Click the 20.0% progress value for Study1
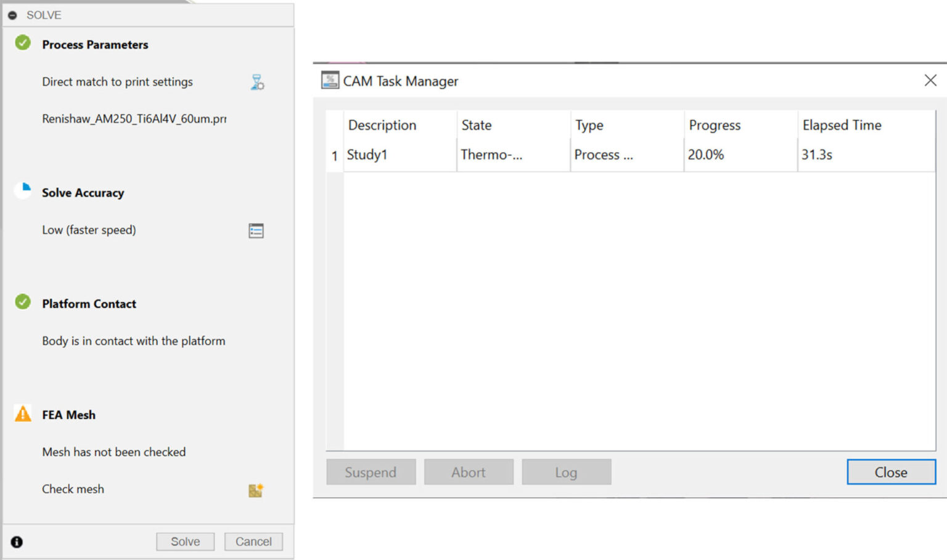The width and height of the screenshot is (947, 560). coord(706,155)
